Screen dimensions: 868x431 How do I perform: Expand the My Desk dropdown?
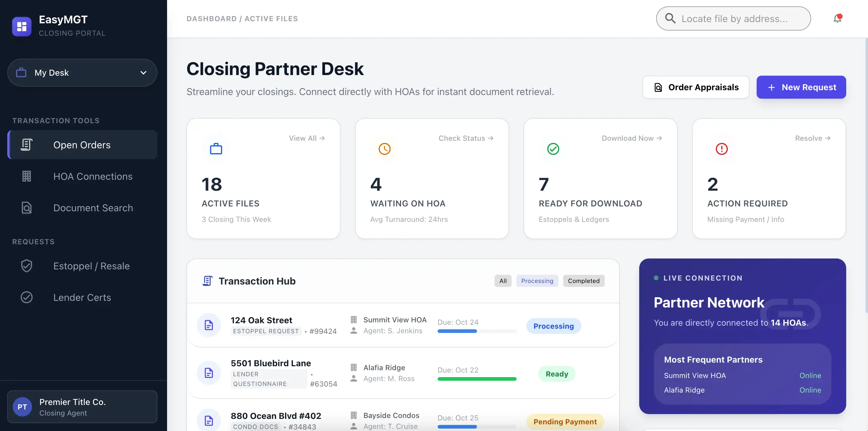click(x=82, y=73)
